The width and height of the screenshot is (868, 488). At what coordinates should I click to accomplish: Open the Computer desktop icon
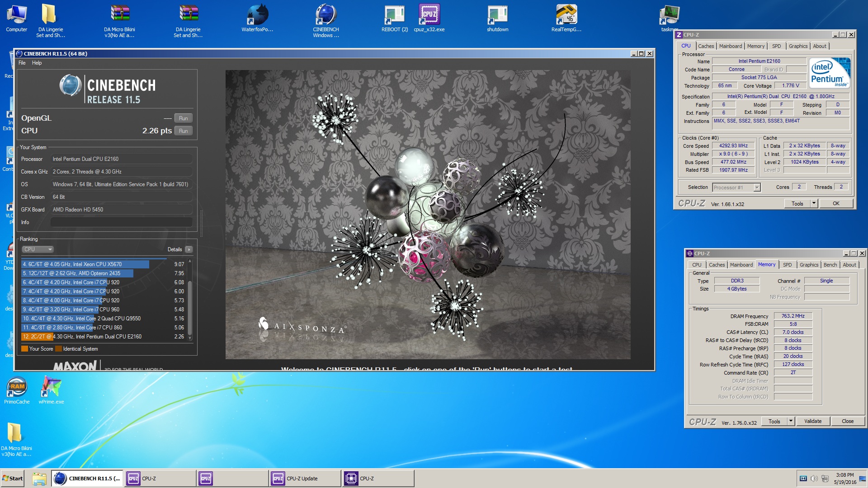click(16, 18)
